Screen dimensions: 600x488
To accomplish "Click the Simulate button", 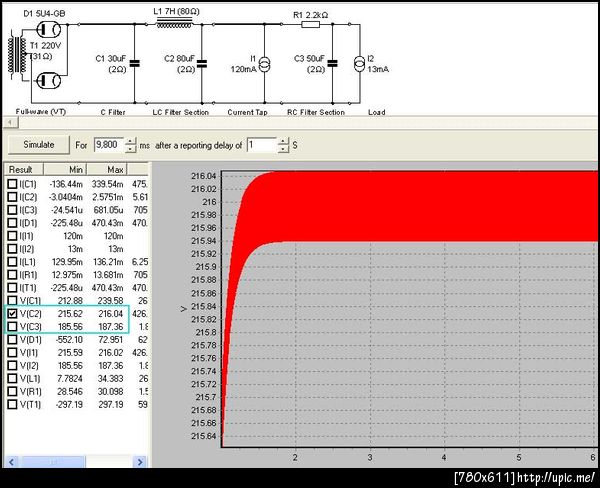I will [x=39, y=145].
